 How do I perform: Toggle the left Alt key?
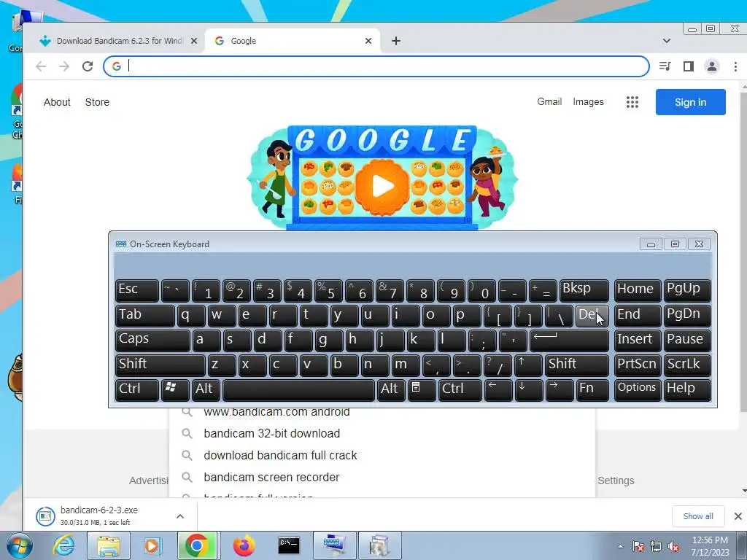click(x=205, y=390)
